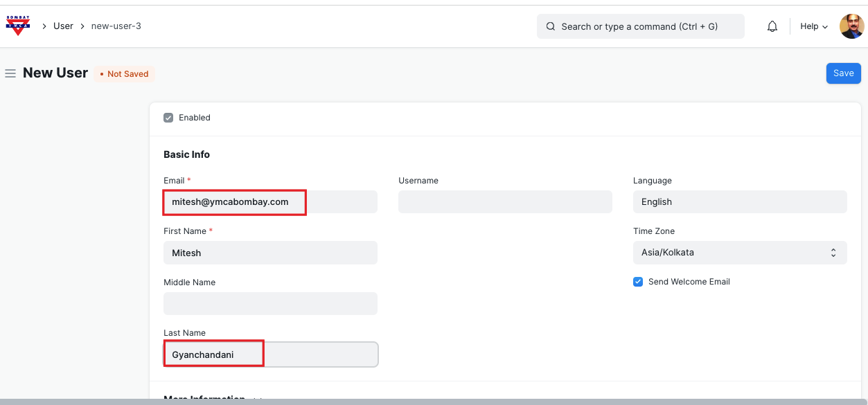Click the Last Name field with Gyanchandani
Image resolution: width=868 pixels, height=405 pixels.
coord(270,354)
